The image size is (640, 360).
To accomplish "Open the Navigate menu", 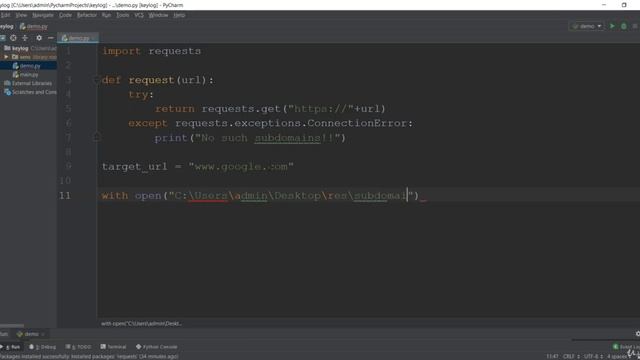I will click(42, 15).
